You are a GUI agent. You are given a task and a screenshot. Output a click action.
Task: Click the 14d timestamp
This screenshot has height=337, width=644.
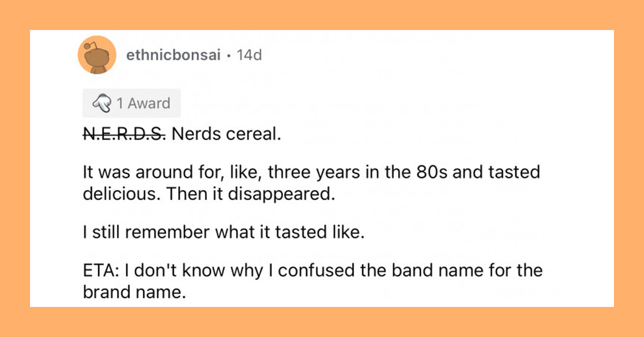point(250,54)
